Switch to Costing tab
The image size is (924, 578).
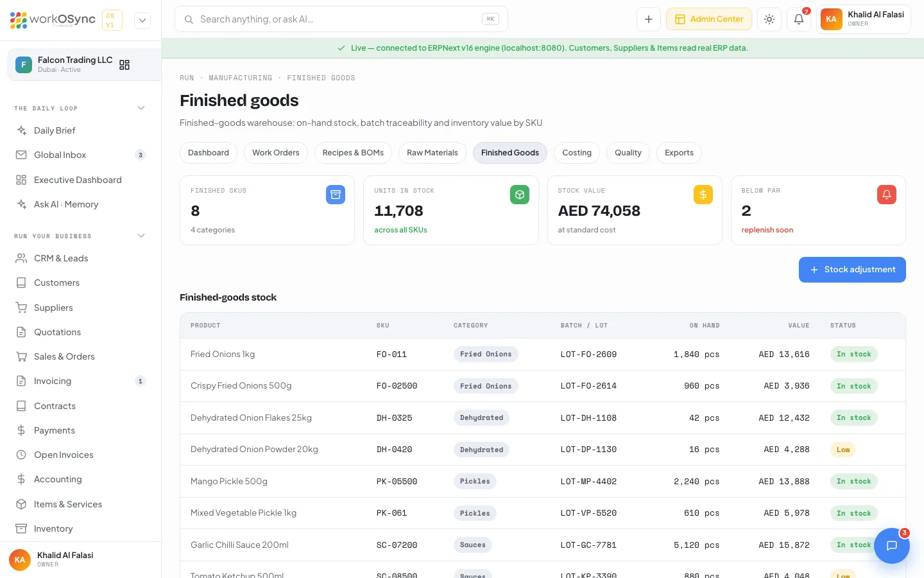(x=577, y=153)
